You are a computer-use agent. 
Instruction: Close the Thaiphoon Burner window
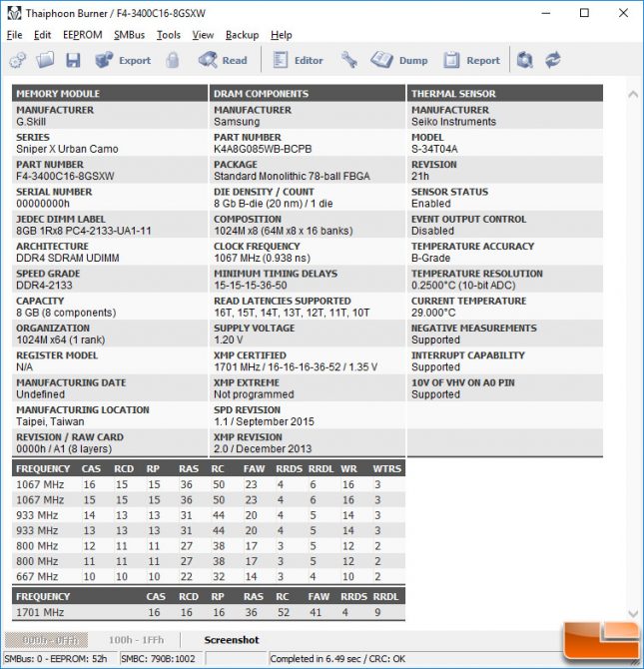coord(623,13)
